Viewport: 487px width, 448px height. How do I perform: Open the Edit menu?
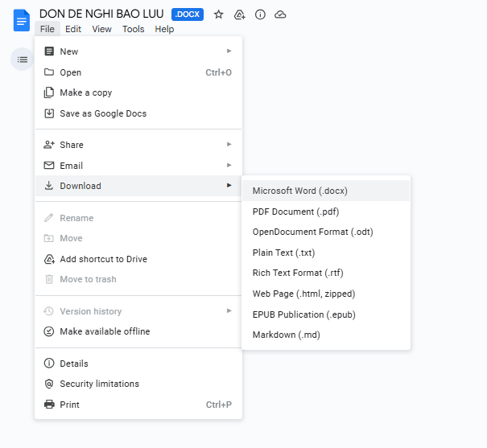tap(73, 29)
